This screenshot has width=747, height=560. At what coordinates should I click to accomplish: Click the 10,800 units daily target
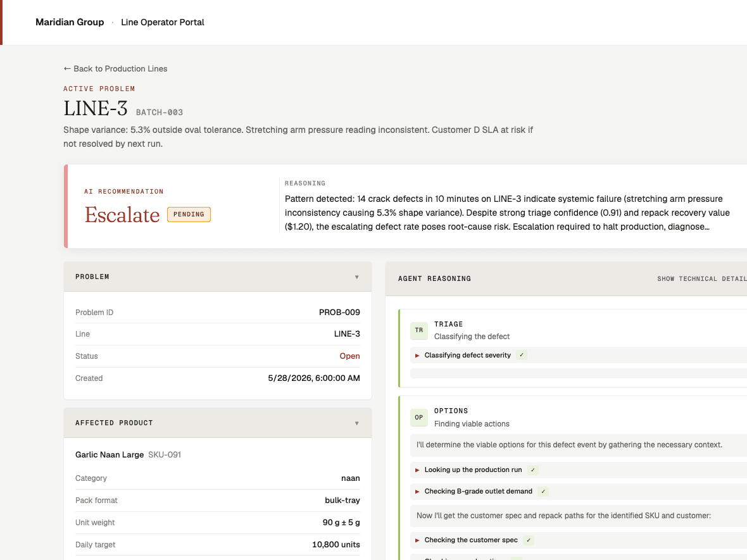click(x=336, y=545)
